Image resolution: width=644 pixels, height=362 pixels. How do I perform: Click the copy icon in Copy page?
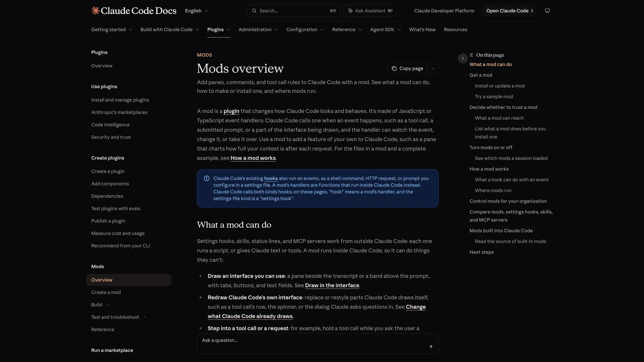click(x=394, y=68)
